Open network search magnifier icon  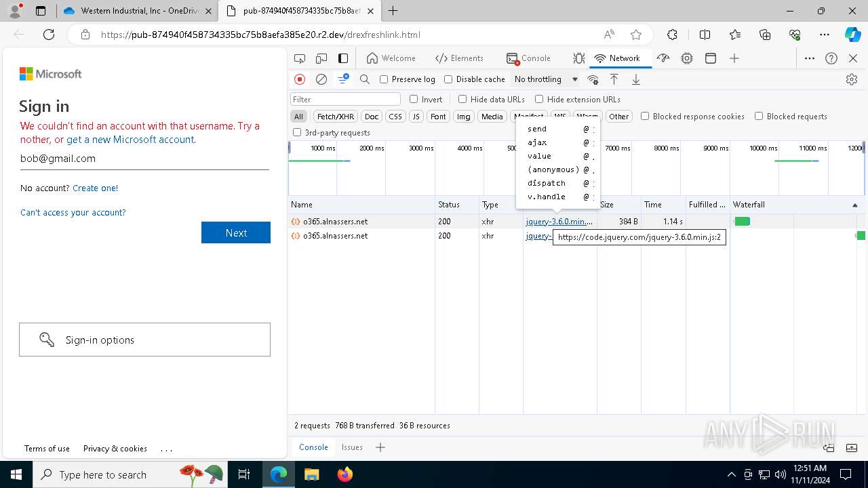pos(365,79)
